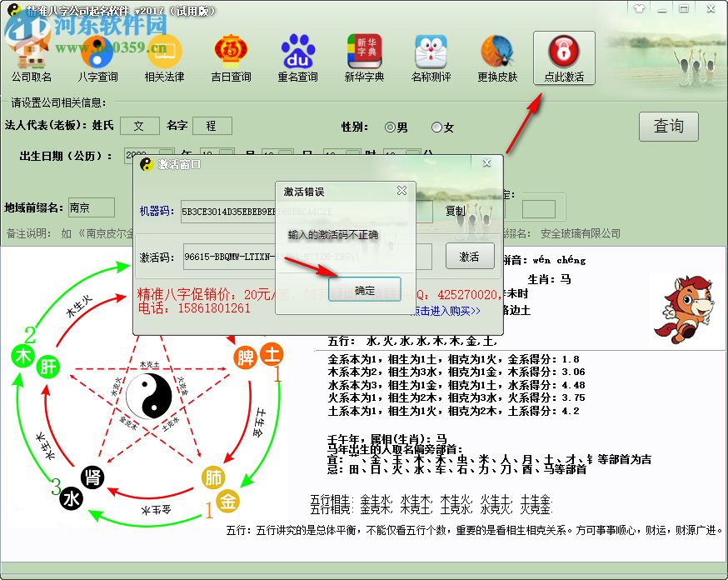
Task: Open the 重名查询 duplicate name search
Action: [297, 54]
